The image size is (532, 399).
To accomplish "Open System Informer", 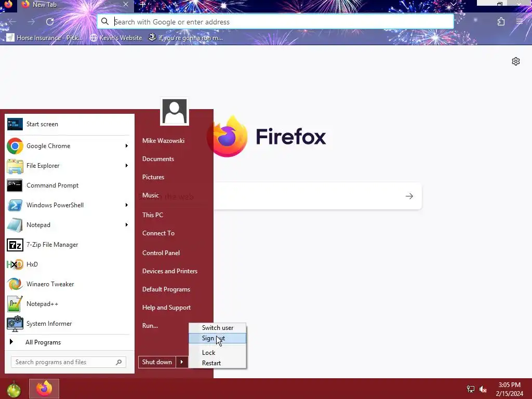I will click(70, 324).
